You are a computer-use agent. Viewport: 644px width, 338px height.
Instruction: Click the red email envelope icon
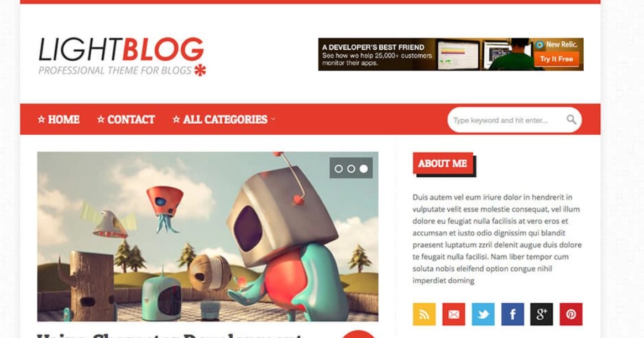(453, 314)
